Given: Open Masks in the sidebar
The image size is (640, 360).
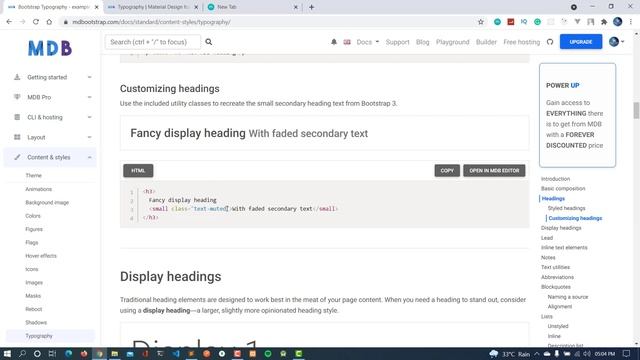Looking at the screenshot, I should pos(33,296).
